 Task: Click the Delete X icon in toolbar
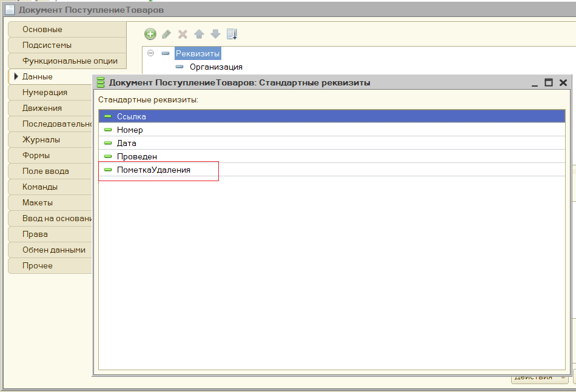point(183,35)
